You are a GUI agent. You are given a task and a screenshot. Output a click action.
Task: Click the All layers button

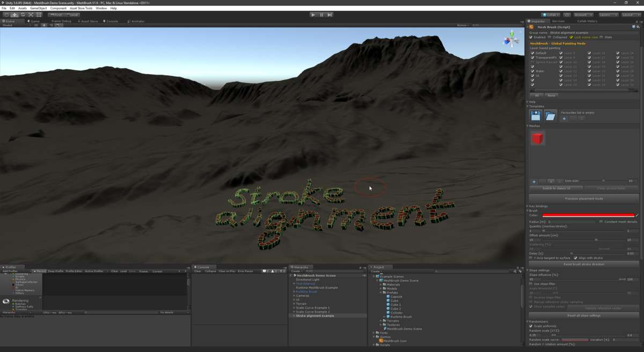click(537, 95)
